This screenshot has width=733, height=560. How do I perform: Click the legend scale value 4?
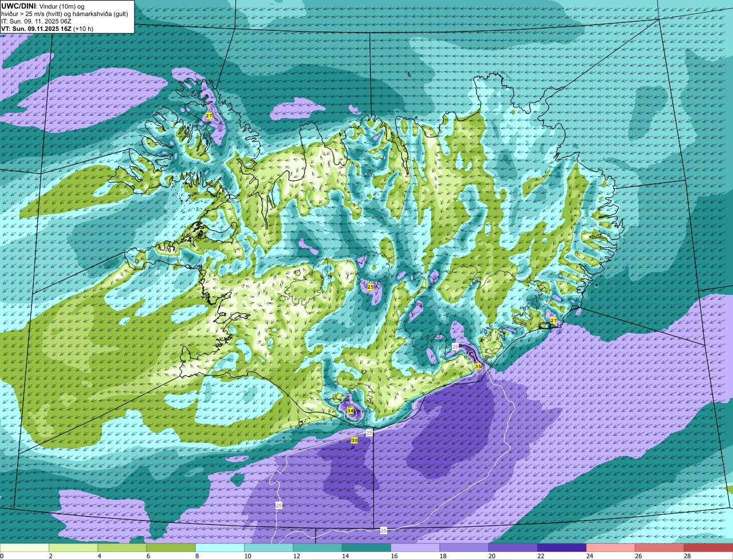tap(99, 556)
